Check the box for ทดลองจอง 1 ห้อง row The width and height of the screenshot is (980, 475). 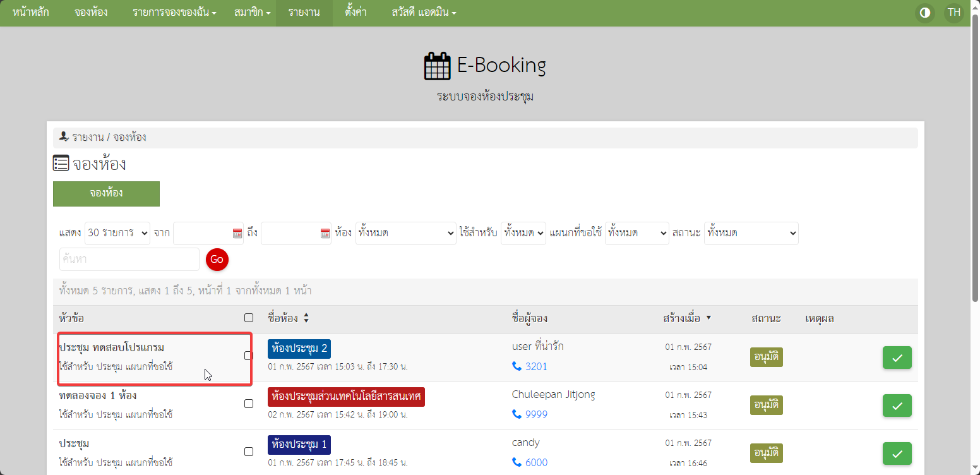pos(249,404)
